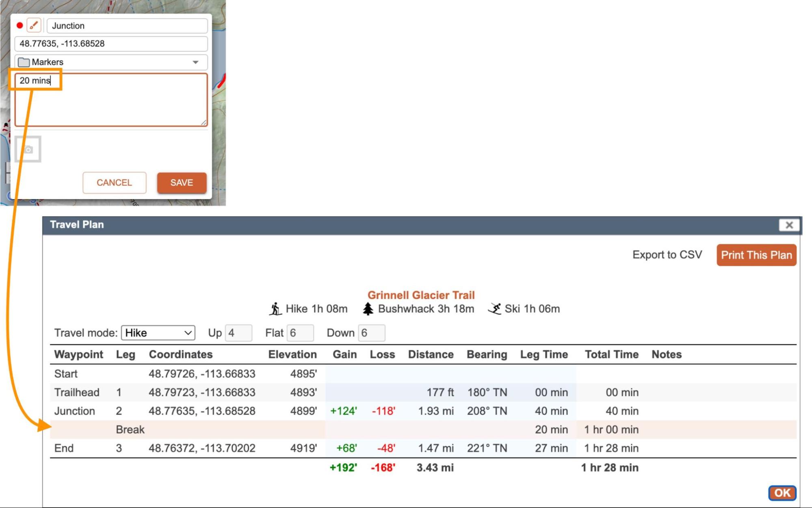Close the Travel Plan dialog with X
The width and height of the screenshot is (812, 508).
(x=789, y=225)
